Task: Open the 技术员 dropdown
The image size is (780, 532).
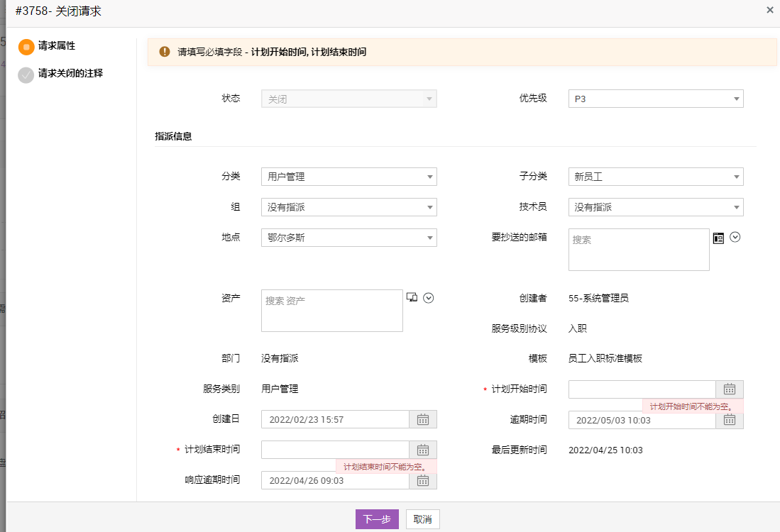Action: (x=655, y=207)
